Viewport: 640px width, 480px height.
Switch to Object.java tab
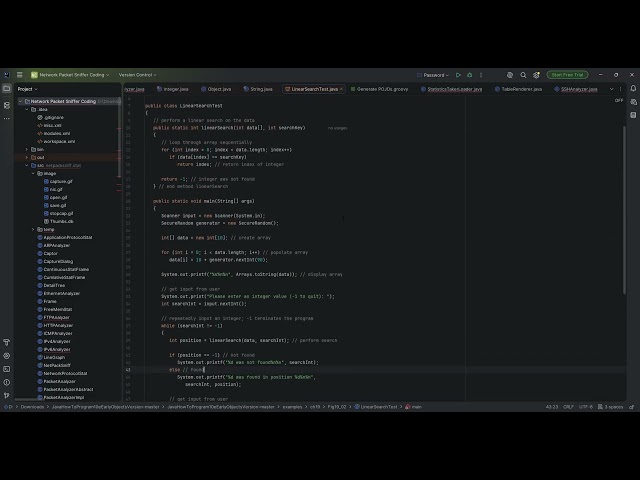[216, 89]
